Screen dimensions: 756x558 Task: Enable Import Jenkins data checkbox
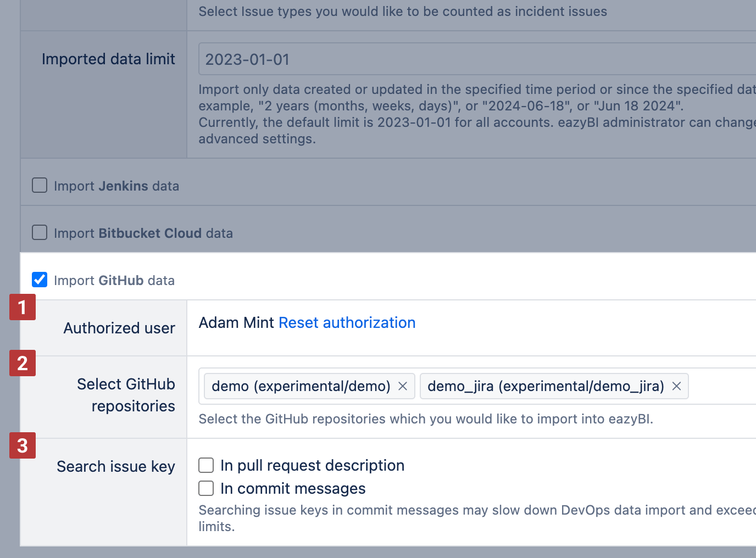click(40, 186)
